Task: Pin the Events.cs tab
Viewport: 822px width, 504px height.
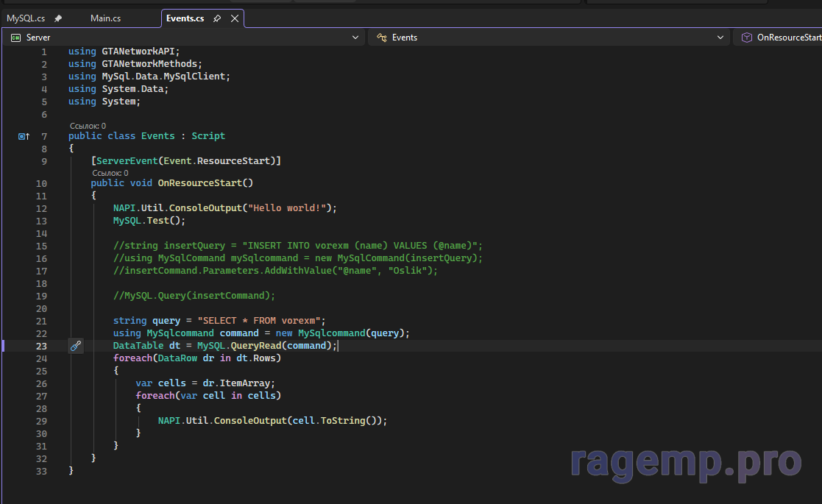Action: pos(217,18)
